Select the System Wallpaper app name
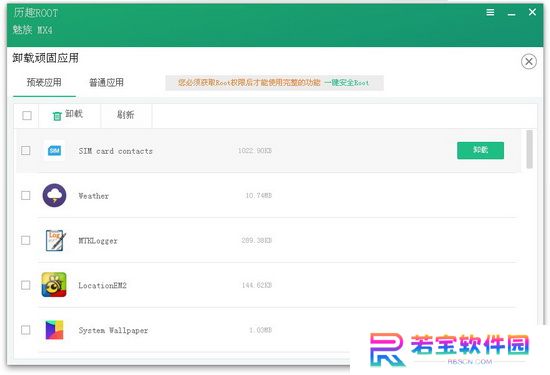The height and width of the screenshot is (375, 550). (113, 330)
